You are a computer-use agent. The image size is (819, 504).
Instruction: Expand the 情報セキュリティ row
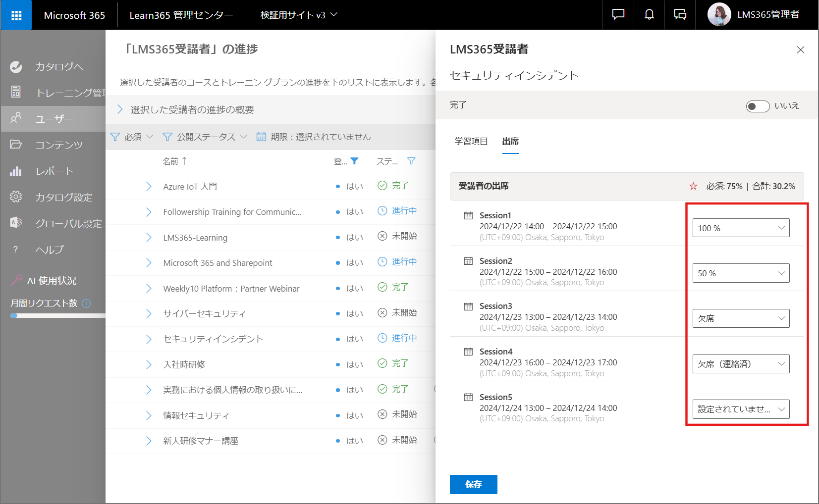(x=149, y=415)
